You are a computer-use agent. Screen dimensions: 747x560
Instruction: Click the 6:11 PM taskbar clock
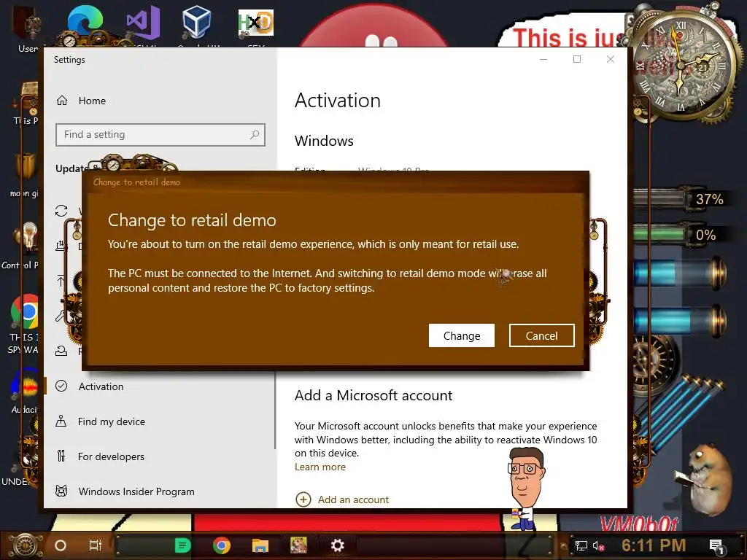(x=654, y=545)
